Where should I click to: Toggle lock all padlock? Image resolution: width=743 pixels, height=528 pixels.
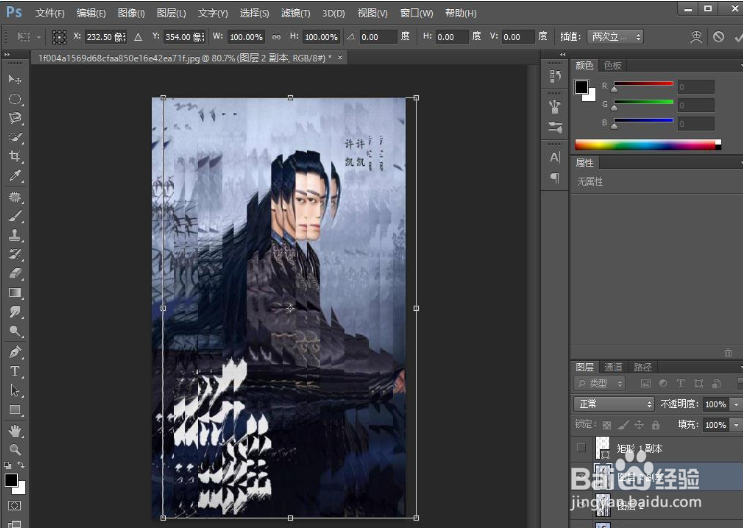tap(655, 425)
